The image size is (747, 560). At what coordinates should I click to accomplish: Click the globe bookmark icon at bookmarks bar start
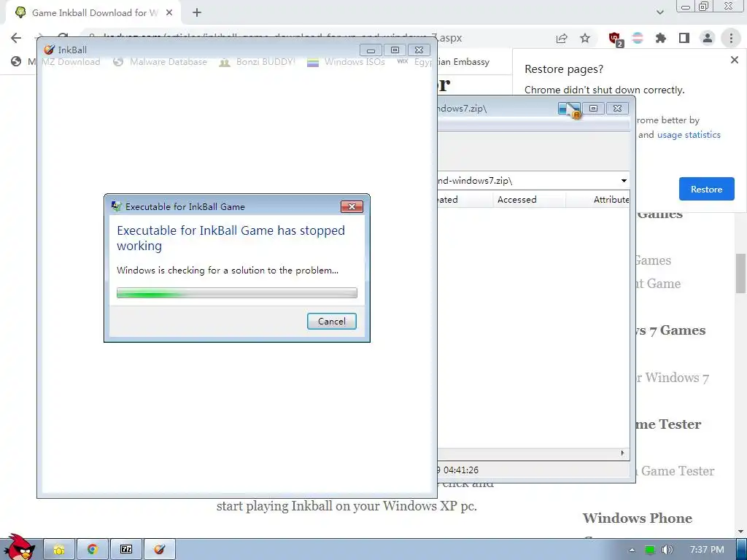click(x=16, y=61)
